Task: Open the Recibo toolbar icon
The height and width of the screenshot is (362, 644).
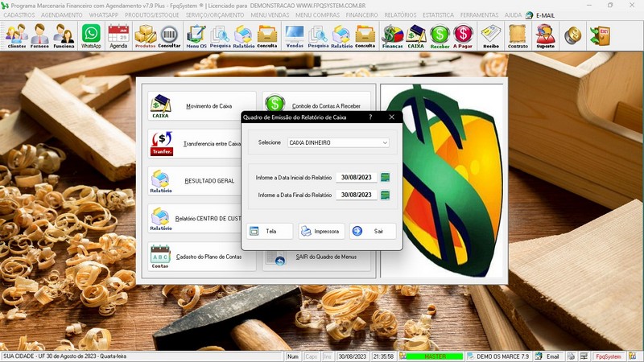Action: click(491, 35)
